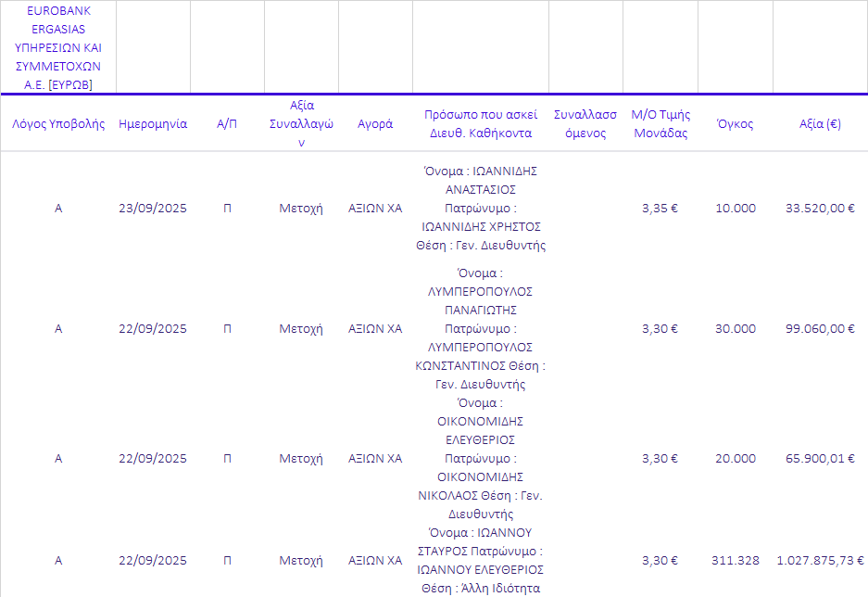Select the Α cell in the 23/09/2025 row
Viewport: 868px width, 597px height.
[58, 209]
